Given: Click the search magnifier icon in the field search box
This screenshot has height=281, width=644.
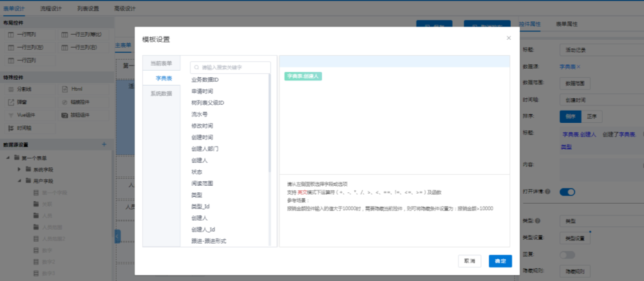Looking at the screenshot, I should click(x=197, y=67).
